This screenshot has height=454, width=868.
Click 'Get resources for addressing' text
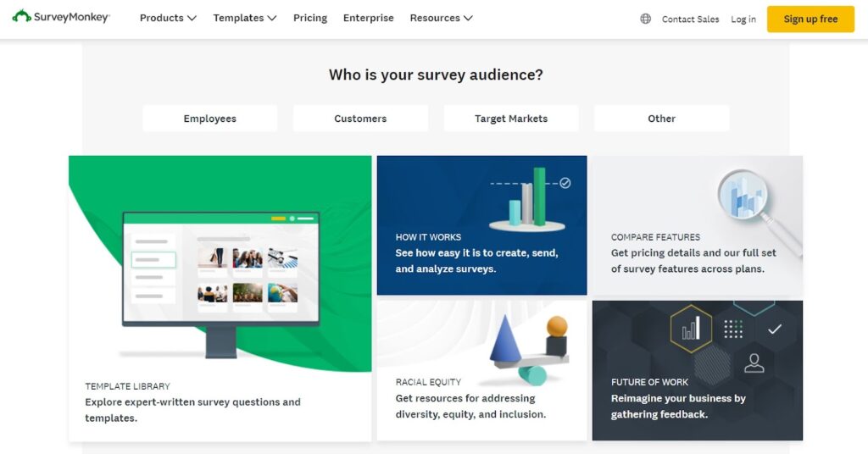pyautogui.click(x=465, y=398)
